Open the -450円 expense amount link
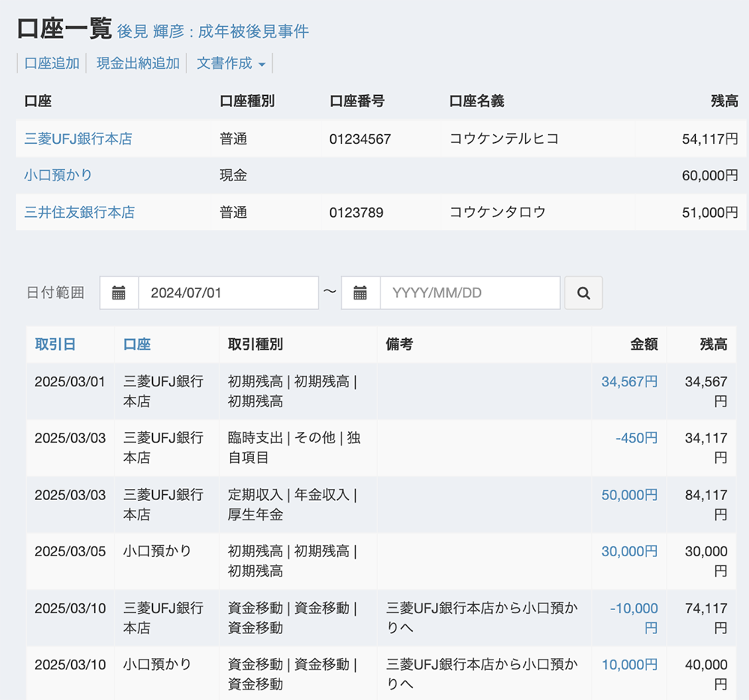Image resolution: width=749 pixels, height=700 pixels. tap(636, 438)
